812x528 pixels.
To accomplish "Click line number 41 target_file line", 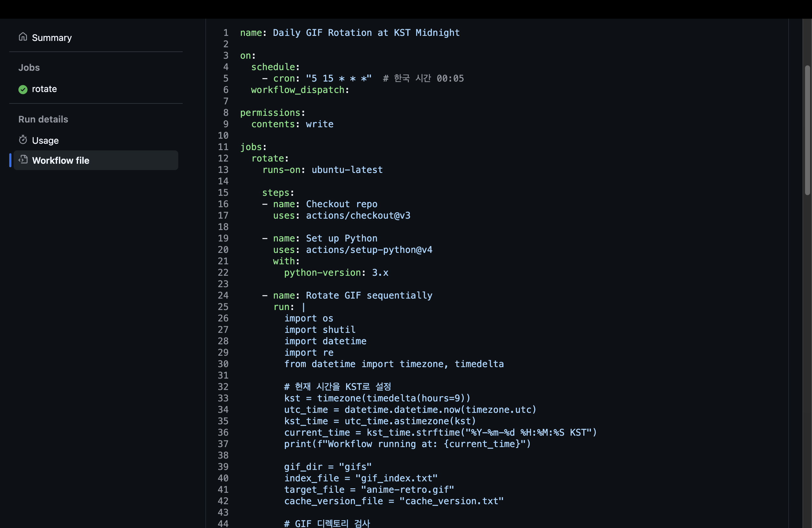I will click(223, 489).
